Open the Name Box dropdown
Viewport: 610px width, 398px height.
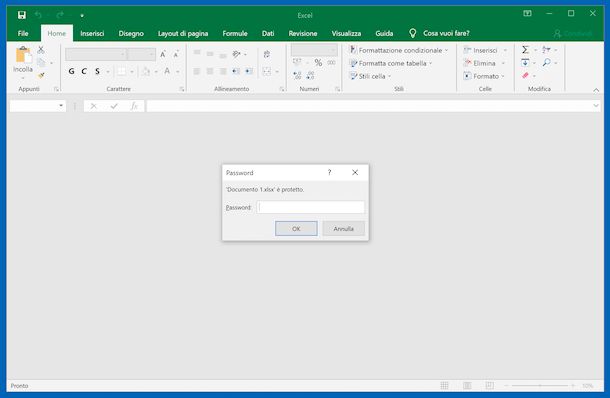(x=61, y=105)
